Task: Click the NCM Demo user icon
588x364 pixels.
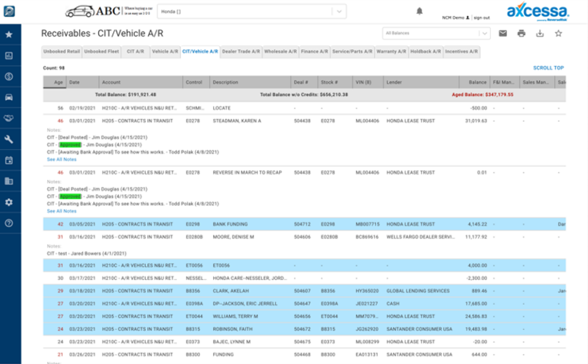Action: click(x=467, y=18)
